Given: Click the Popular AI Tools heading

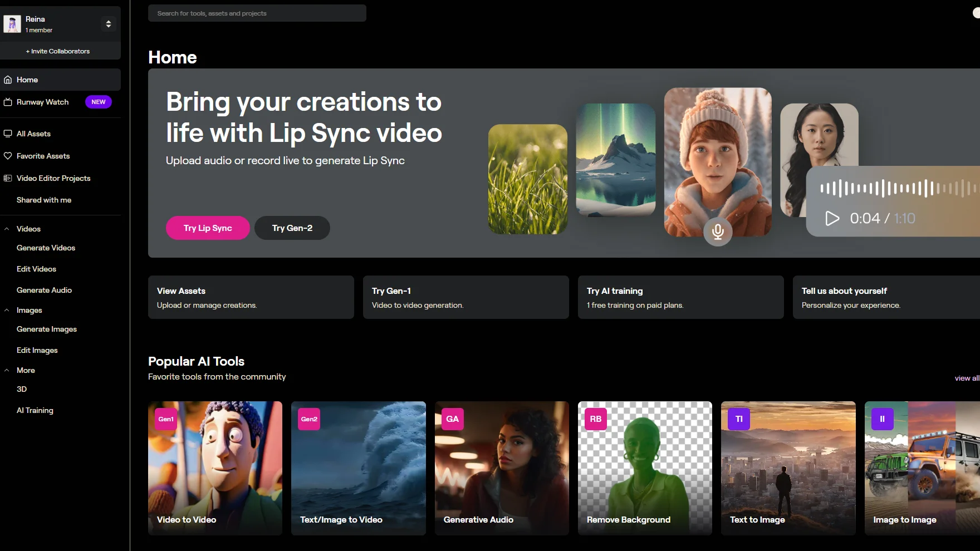Looking at the screenshot, I should coord(196,361).
